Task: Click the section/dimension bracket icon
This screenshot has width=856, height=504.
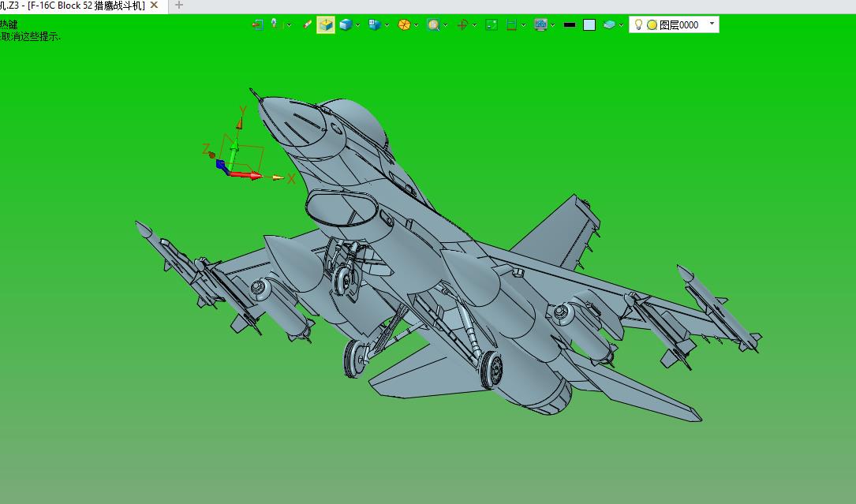Action: pyautogui.click(x=511, y=24)
